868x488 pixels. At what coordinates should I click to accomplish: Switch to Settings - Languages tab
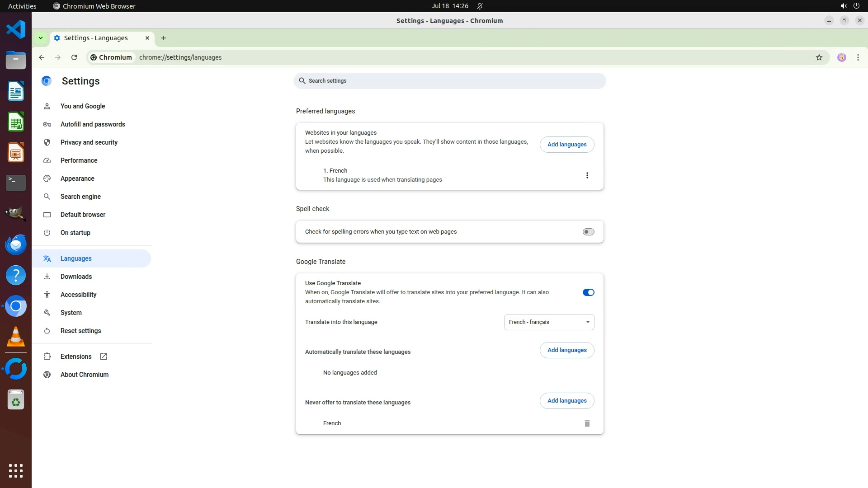click(x=96, y=38)
